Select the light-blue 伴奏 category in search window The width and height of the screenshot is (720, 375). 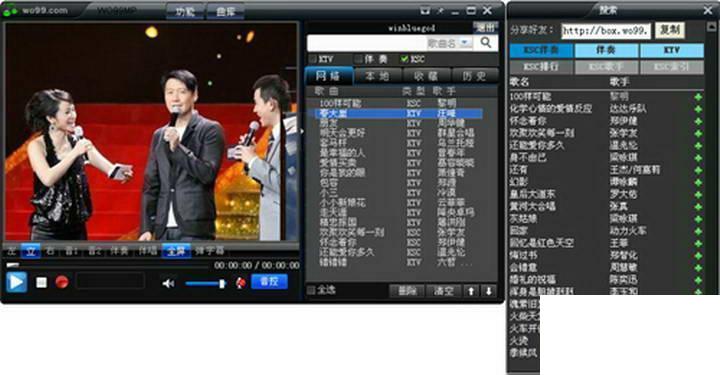(x=606, y=50)
